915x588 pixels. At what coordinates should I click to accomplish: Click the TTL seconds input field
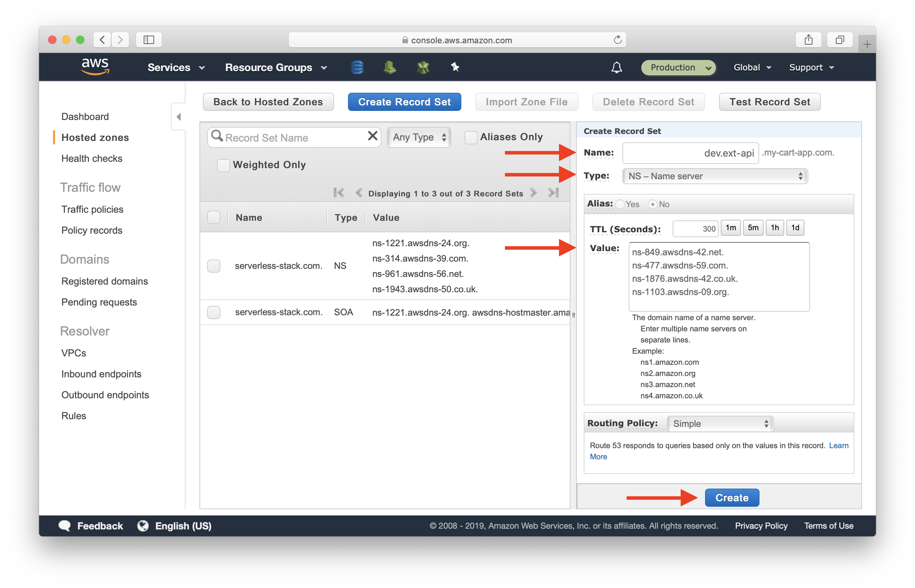point(691,228)
